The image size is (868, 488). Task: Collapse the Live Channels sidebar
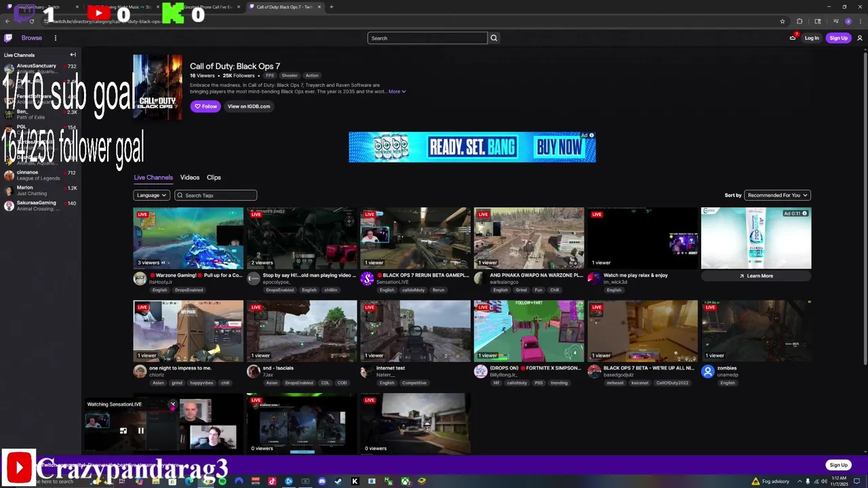[73, 55]
